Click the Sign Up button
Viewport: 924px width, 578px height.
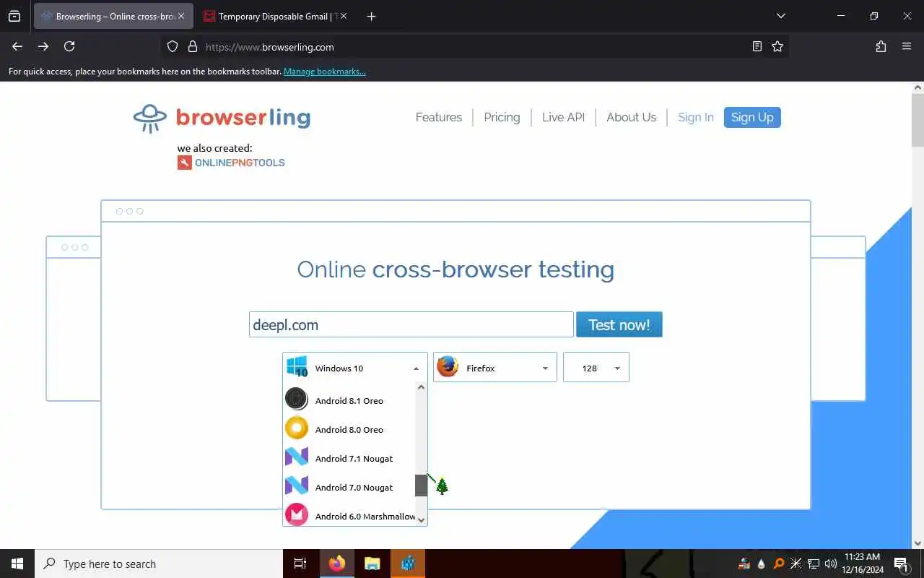pos(752,117)
